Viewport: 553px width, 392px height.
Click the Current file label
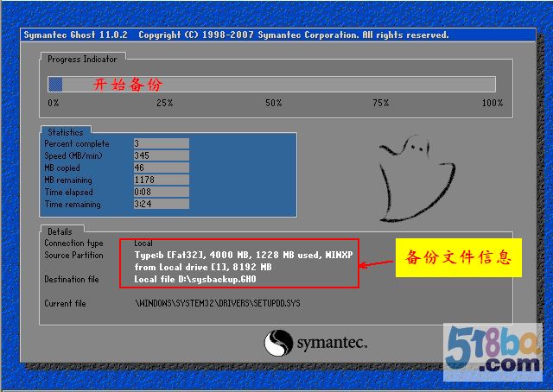coord(65,303)
